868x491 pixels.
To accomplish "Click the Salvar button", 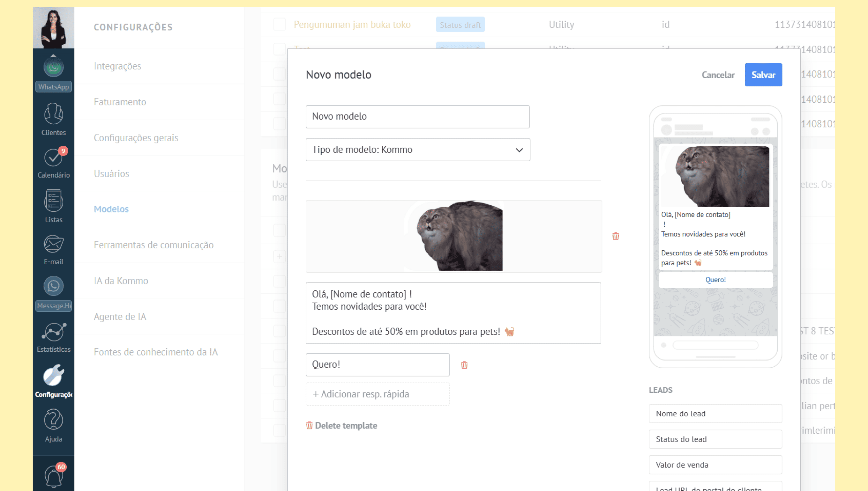I will (763, 75).
